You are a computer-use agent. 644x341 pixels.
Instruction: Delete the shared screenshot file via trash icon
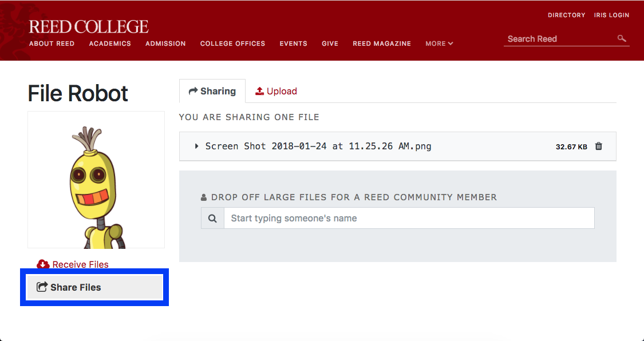pyautogui.click(x=599, y=146)
